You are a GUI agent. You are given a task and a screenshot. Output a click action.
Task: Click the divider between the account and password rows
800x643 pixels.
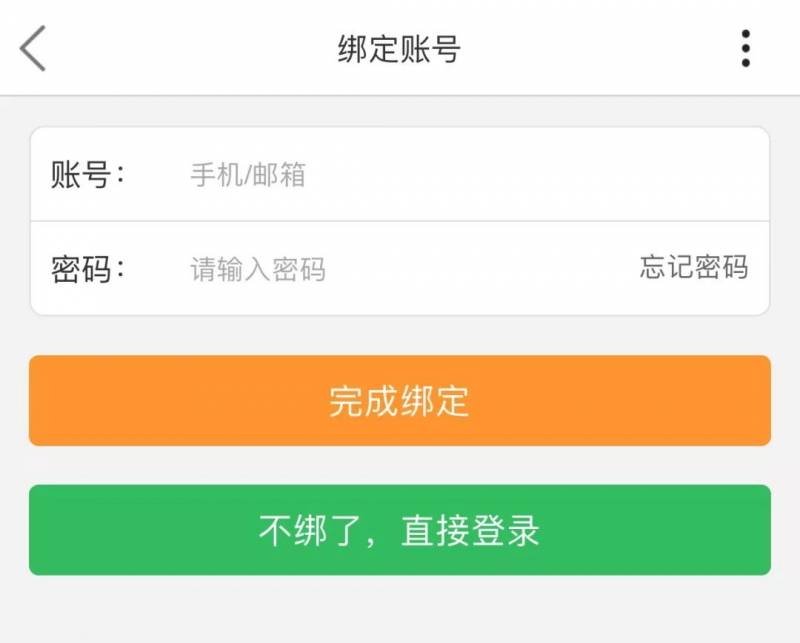[x=400, y=221]
